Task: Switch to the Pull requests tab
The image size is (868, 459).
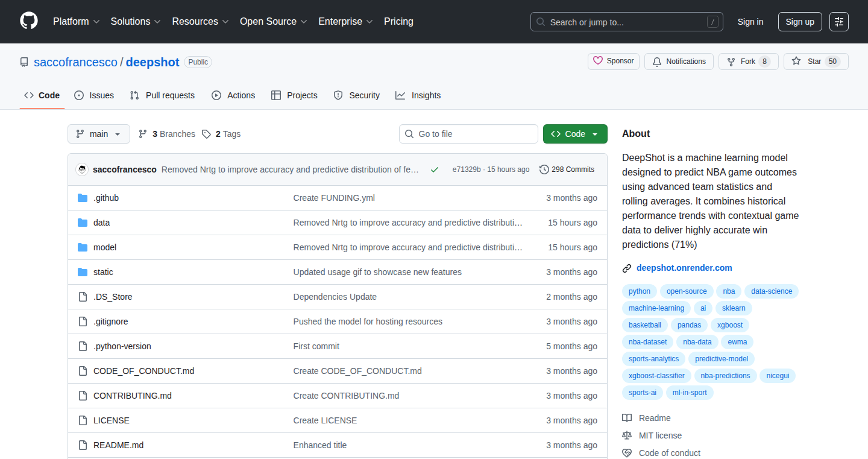Action: [162, 95]
